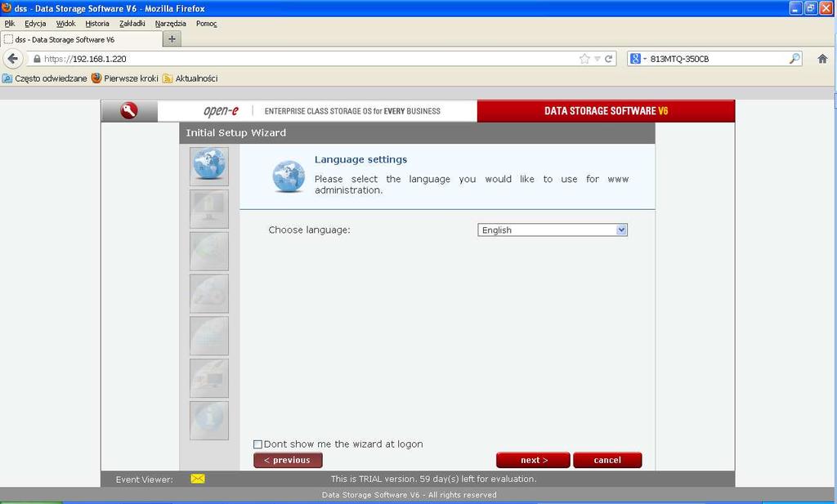Click the Firefox back arrow button
Viewport: 837px width, 504px height.
pos(13,59)
